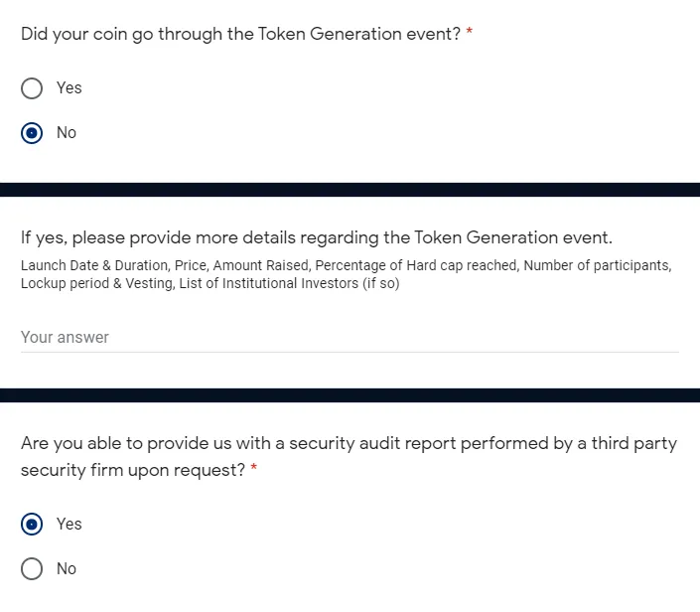
Task: Click 'Yes' label text under security audit question
Action: tap(70, 524)
